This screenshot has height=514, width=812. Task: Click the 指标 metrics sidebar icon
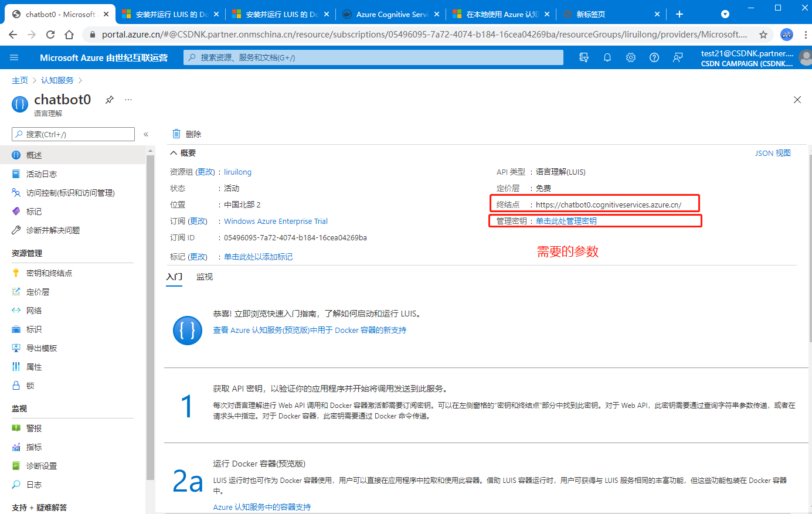(x=16, y=447)
